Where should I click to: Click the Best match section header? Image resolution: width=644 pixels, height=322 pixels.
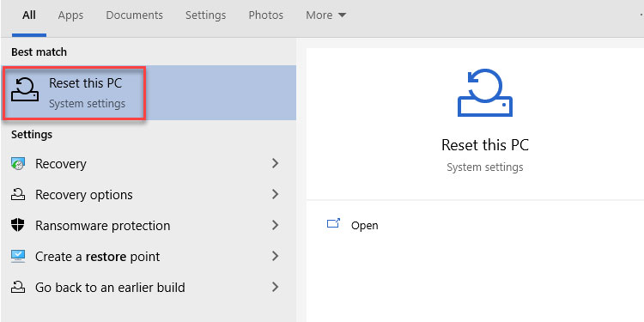pos(39,52)
